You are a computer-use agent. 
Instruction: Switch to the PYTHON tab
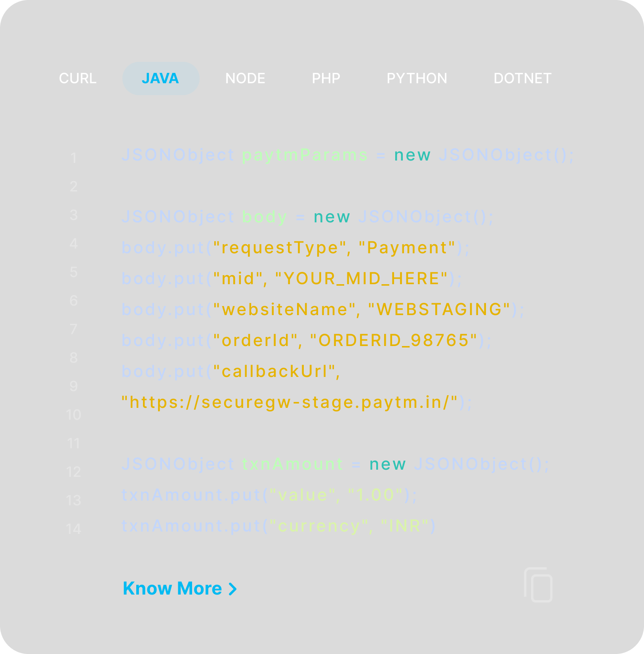[x=417, y=78]
